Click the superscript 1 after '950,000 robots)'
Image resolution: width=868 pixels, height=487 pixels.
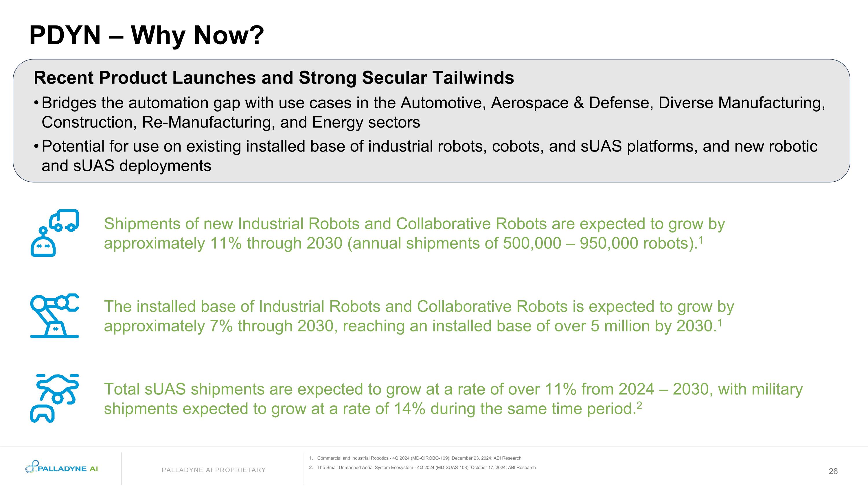[700, 239]
